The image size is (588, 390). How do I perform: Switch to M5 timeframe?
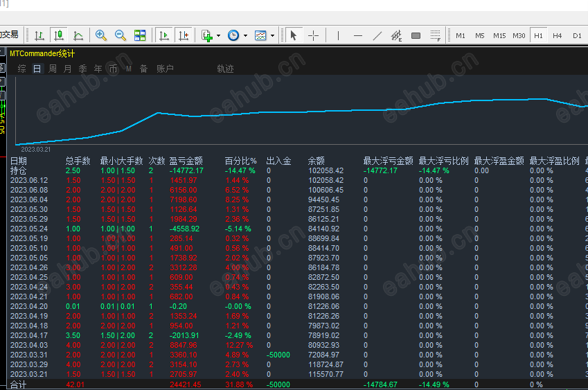pos(480,35)
